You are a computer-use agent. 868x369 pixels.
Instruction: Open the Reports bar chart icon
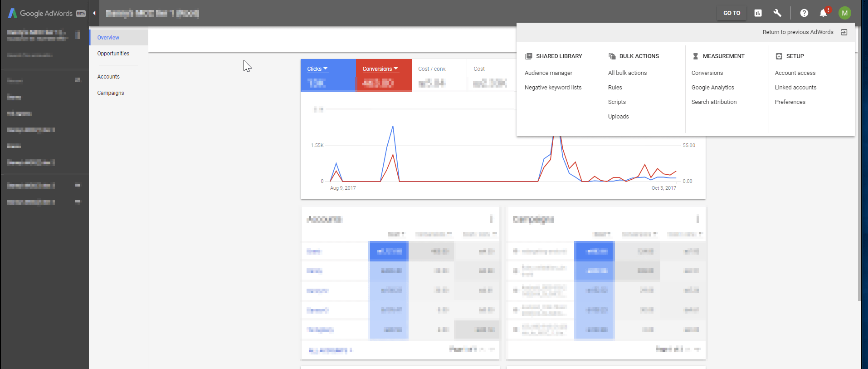click(x=758, y=13)
